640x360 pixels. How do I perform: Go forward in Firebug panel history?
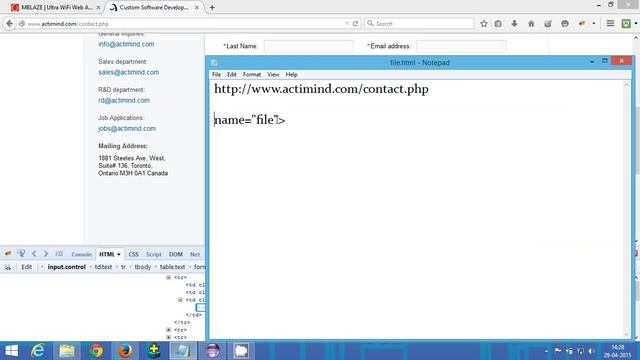(x=46, y=254)
